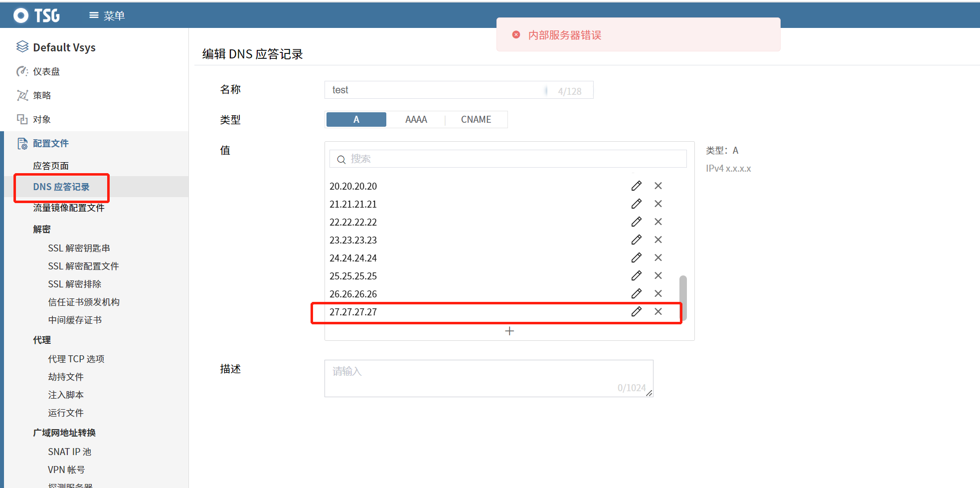Go to 策略 in the sidebar

point(42,95)
